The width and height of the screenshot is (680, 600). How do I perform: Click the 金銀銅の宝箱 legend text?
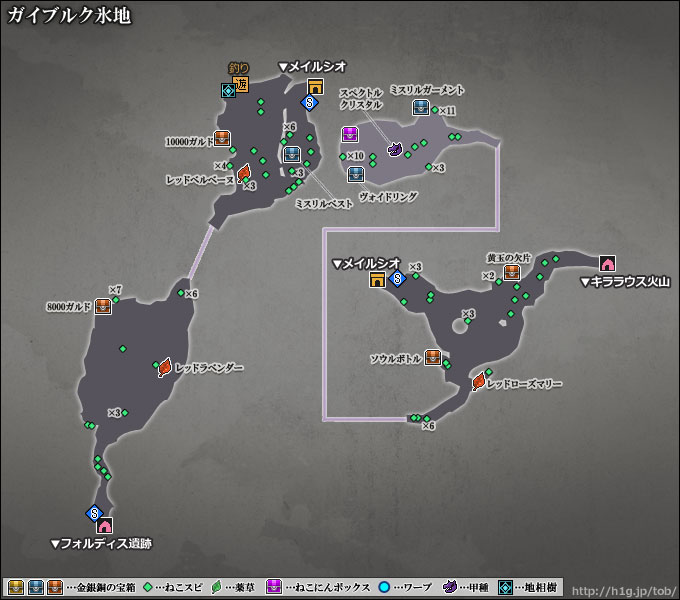[x=106, y=588]
